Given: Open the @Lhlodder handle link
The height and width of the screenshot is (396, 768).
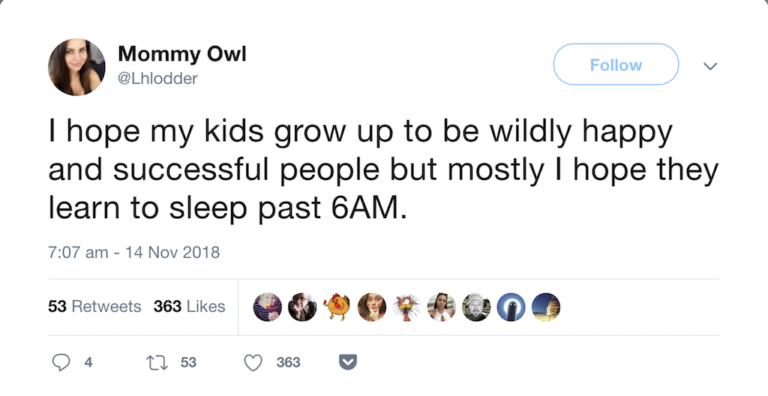Looking at the screenshot, I should tap(158, 78).
